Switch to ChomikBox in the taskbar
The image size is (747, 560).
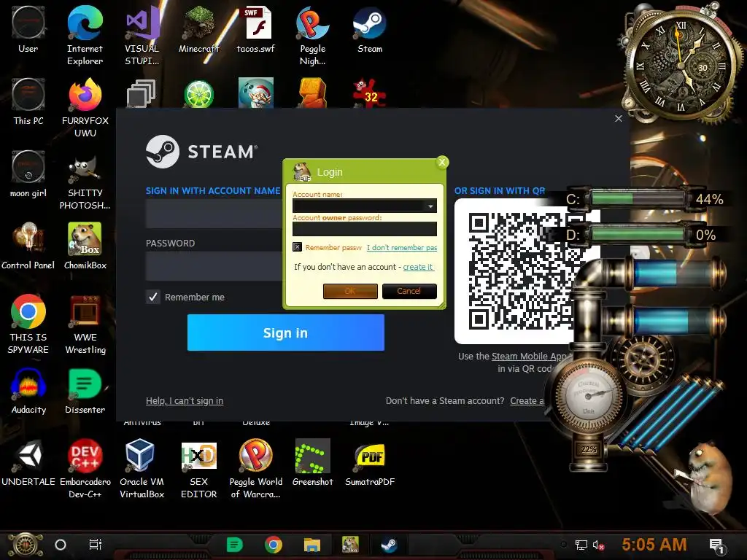(350, 545)
